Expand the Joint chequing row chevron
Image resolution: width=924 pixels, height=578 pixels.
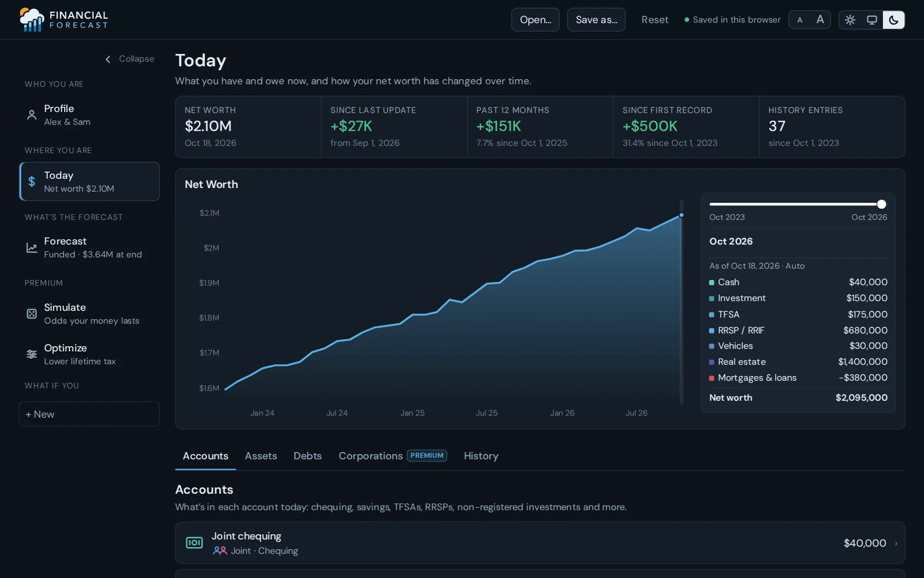pos(896,543)
